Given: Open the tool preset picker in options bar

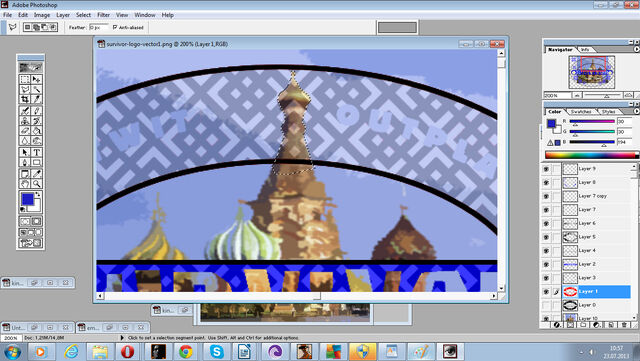Looking at the screenshot, I should point(13,27).
